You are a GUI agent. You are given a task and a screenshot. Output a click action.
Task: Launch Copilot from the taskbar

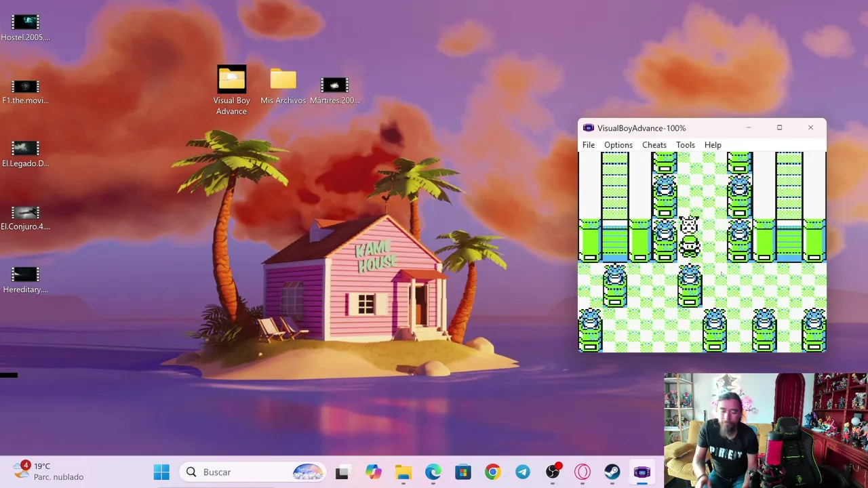coord(373,472)
